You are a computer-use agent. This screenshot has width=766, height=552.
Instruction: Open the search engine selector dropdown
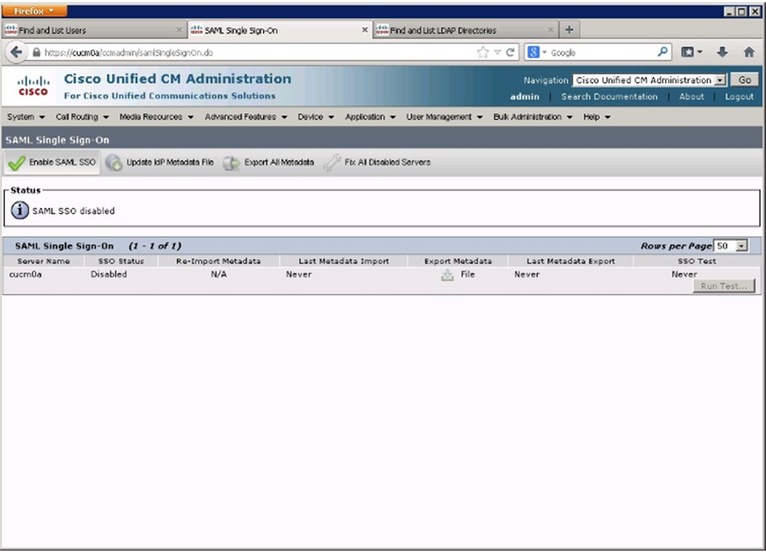tap(537, 52)
